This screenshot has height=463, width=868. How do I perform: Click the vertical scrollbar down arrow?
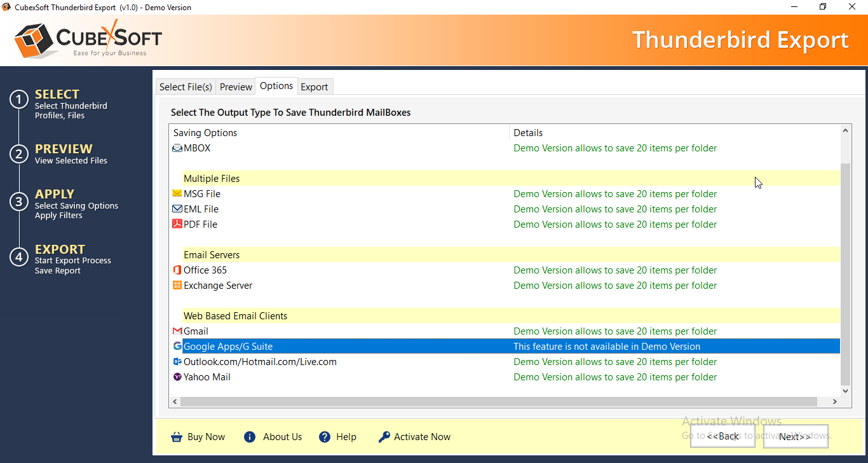(x=846, y=390)
